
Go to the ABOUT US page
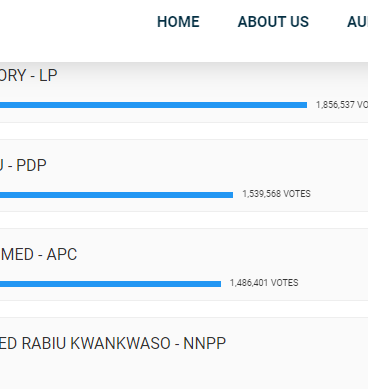[x=273, y=22]
